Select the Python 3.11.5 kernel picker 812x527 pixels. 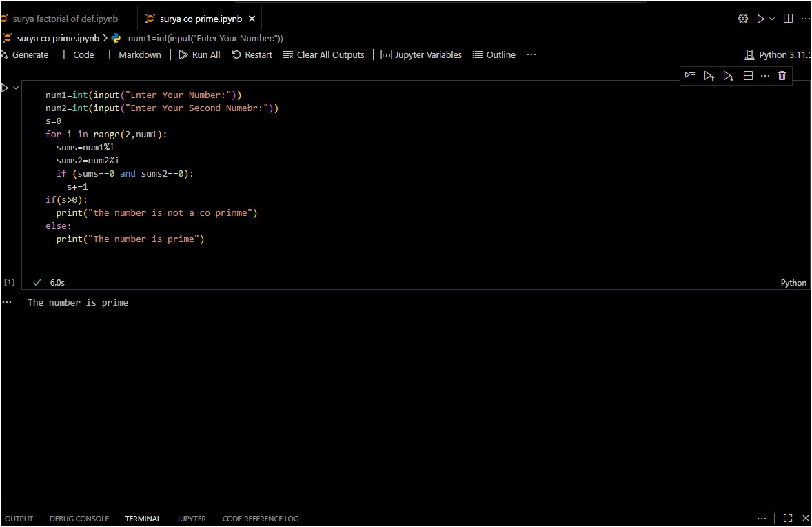(778, 54)
